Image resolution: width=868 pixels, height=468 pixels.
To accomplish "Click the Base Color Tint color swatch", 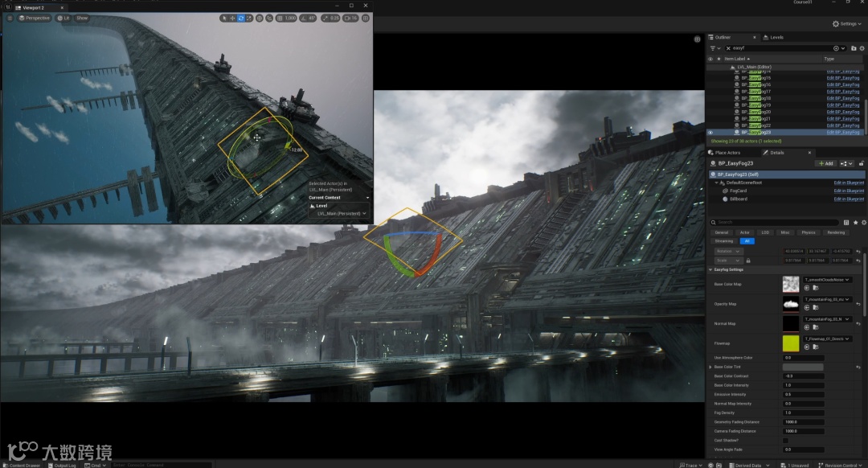I will click(803, 367).
